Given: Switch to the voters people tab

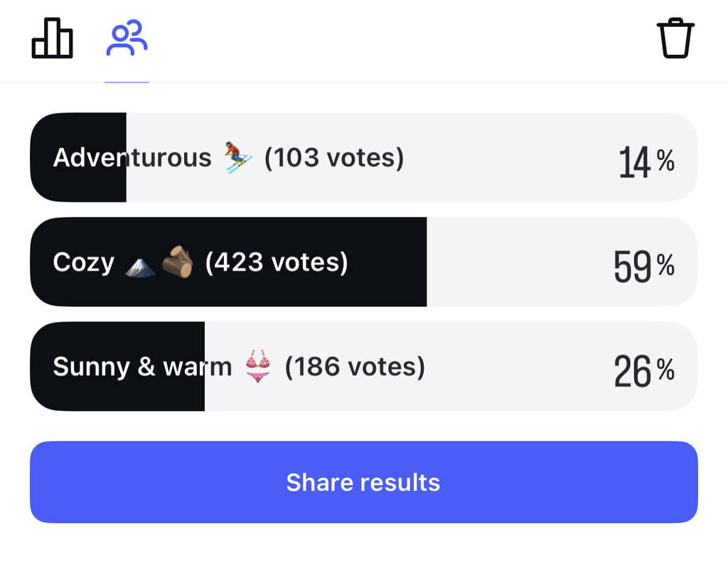Looking at the screenshot, I should pos(127,38).
